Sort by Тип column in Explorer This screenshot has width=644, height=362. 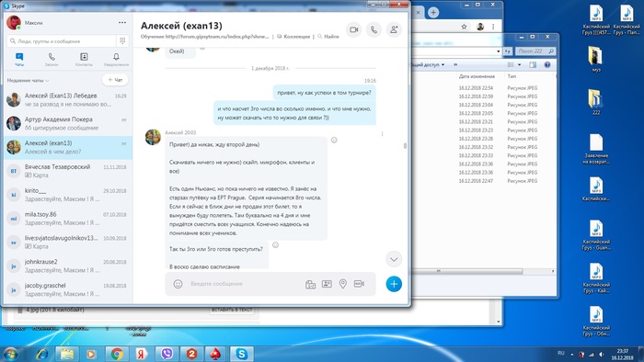[x=512, y=76]
